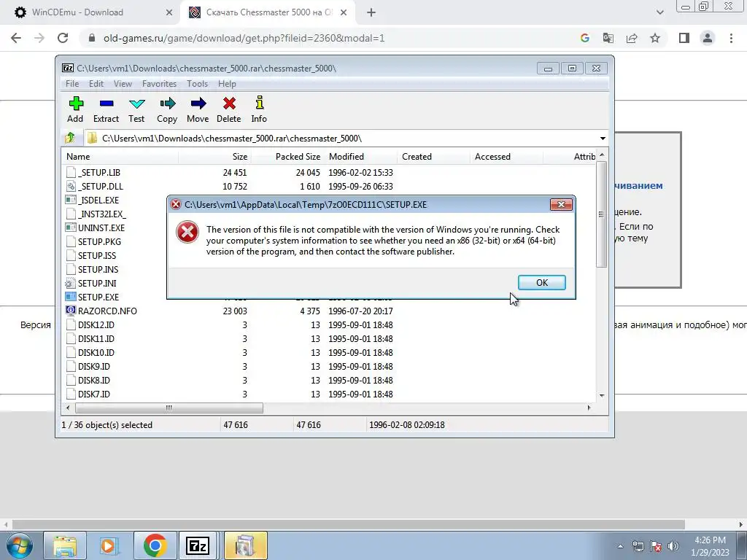
Task: Sort by the Size column header
Action: (x=215, y=157)
